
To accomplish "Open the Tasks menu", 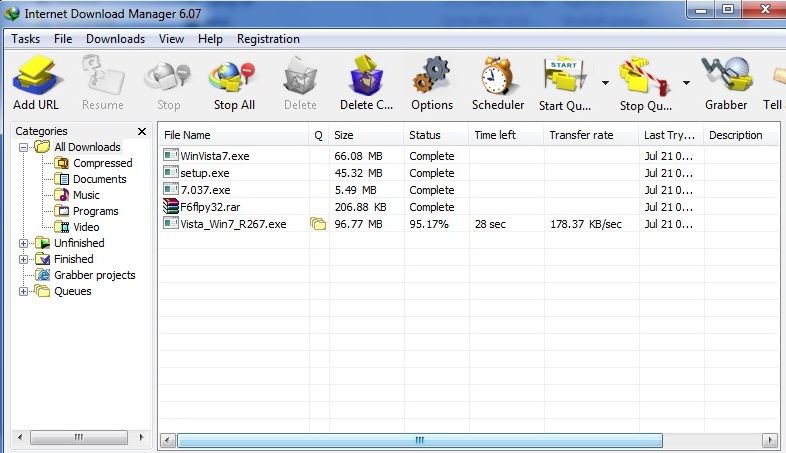I will pyautogui.click(x=26, y=39).
